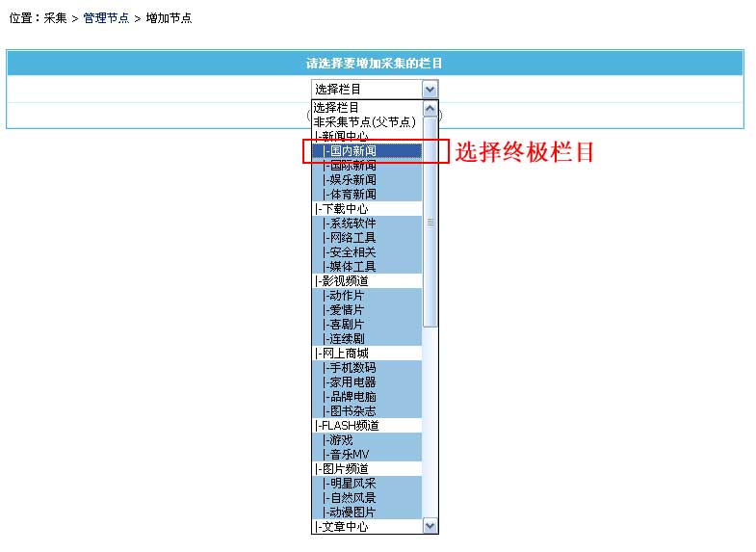Select 安全相关 from the dropdown
Screen dimensions: 756x552
[x=352, y=252]
